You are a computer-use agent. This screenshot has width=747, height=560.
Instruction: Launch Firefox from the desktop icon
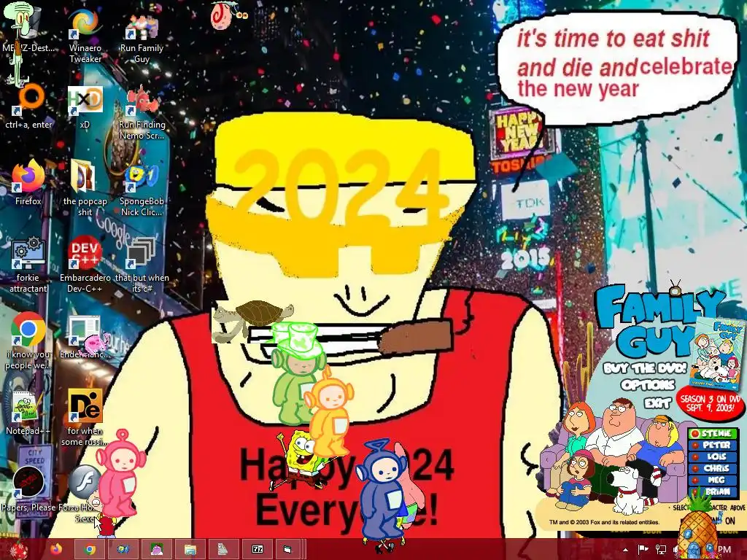[x=28, y=183]
